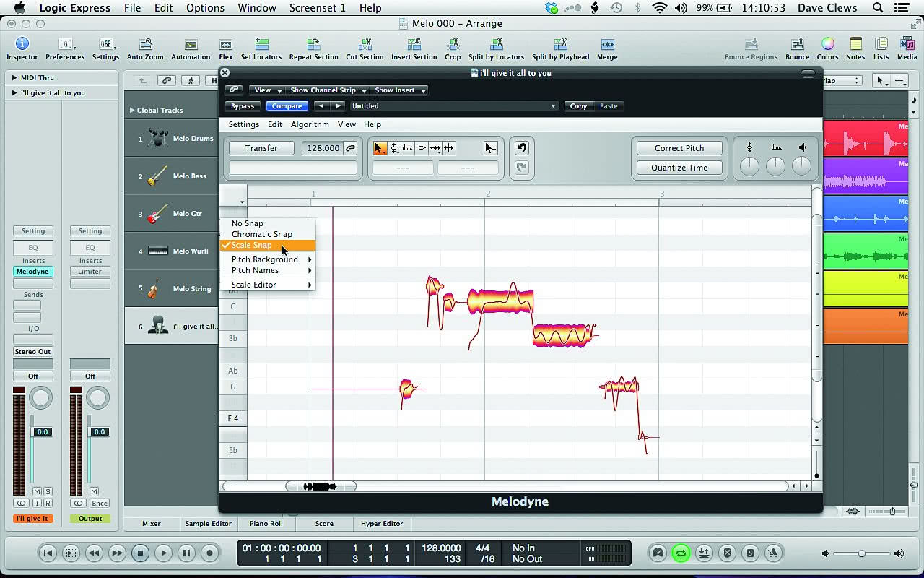Toggle the transport Solo button
The width and height of the screenshot is (924, 578).
750,553
